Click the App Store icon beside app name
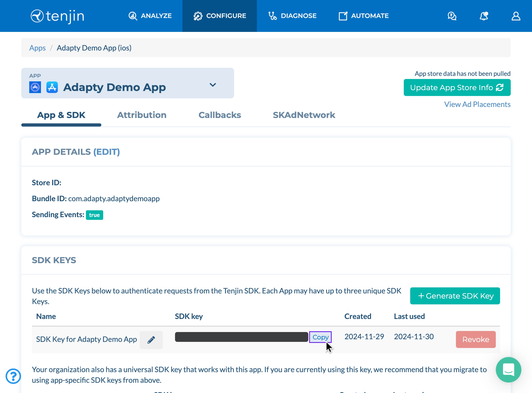 pos(52,87)
